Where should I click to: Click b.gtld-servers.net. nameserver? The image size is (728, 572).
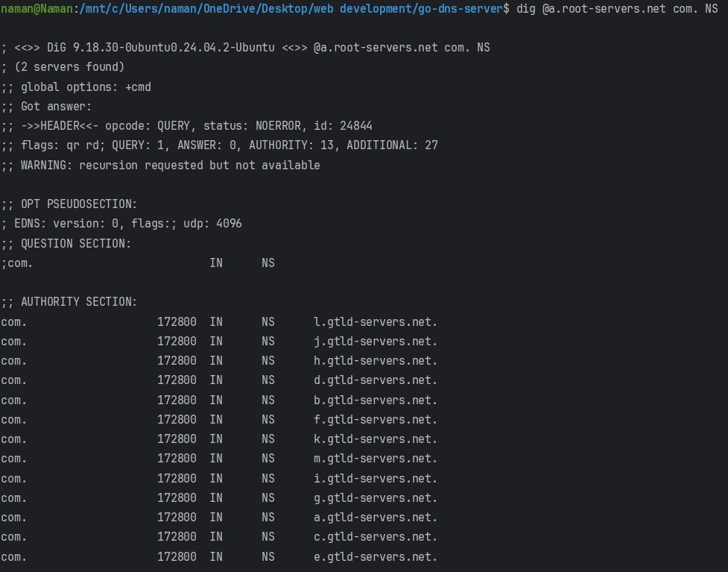(376, 400)
